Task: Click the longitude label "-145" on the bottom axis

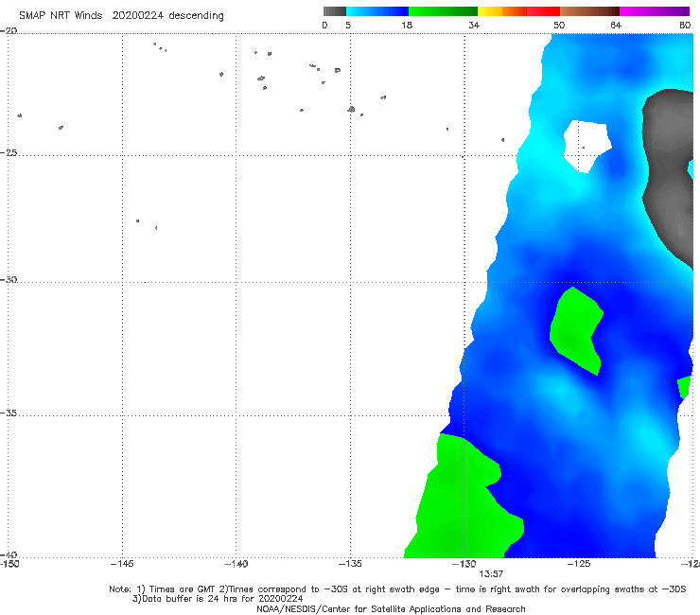Action: click(x=122, y=564)
